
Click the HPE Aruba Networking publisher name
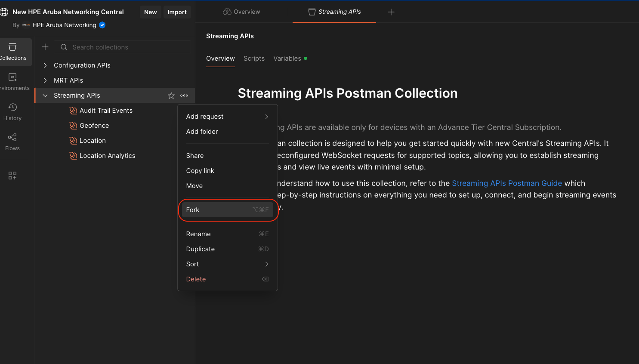point(64,25)
